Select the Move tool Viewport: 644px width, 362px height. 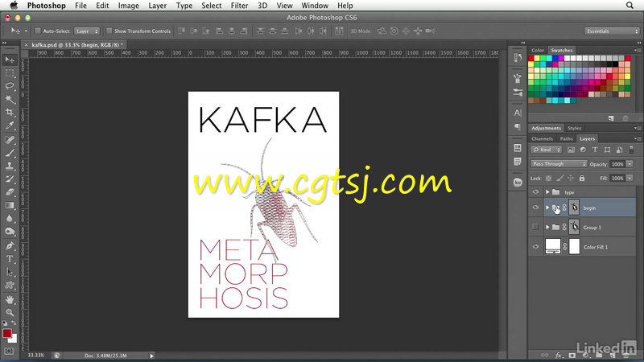[9, 60]
